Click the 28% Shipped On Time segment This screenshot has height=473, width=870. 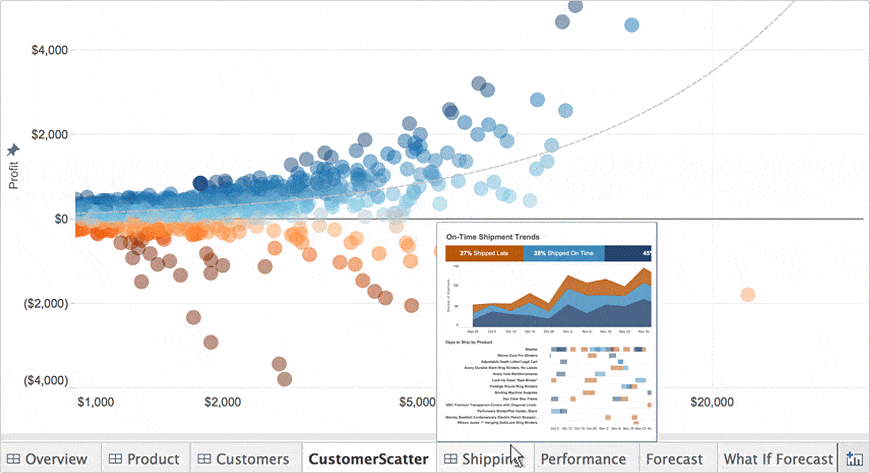(x=564, y=254)
